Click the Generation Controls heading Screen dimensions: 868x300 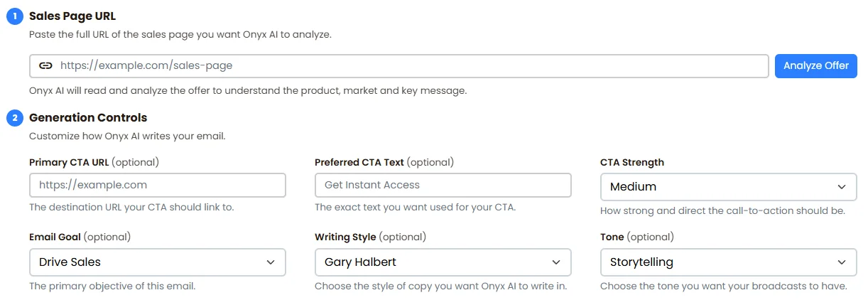click(x=88, y=117)
